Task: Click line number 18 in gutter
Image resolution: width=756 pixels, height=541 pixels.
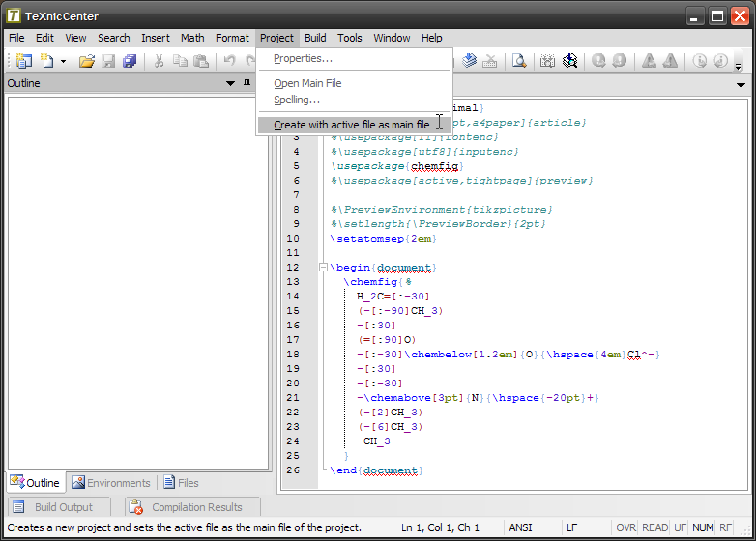Action: 293,355
